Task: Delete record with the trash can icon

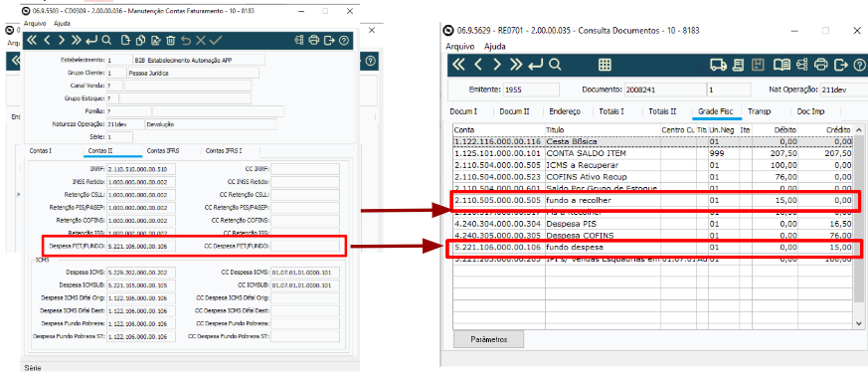Action: coord(170,40)
